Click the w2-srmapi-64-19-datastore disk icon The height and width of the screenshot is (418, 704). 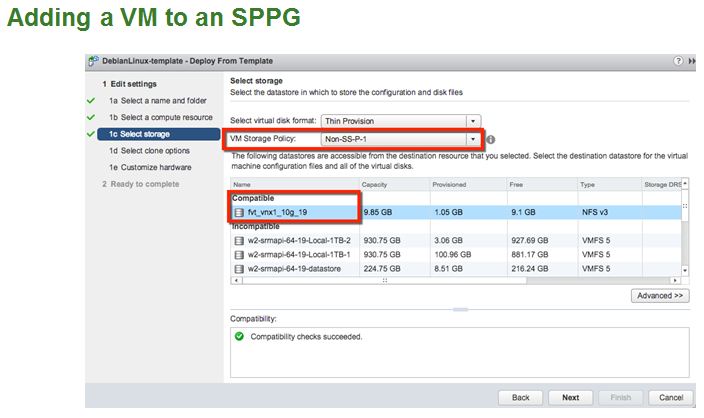tap(238, 269)
